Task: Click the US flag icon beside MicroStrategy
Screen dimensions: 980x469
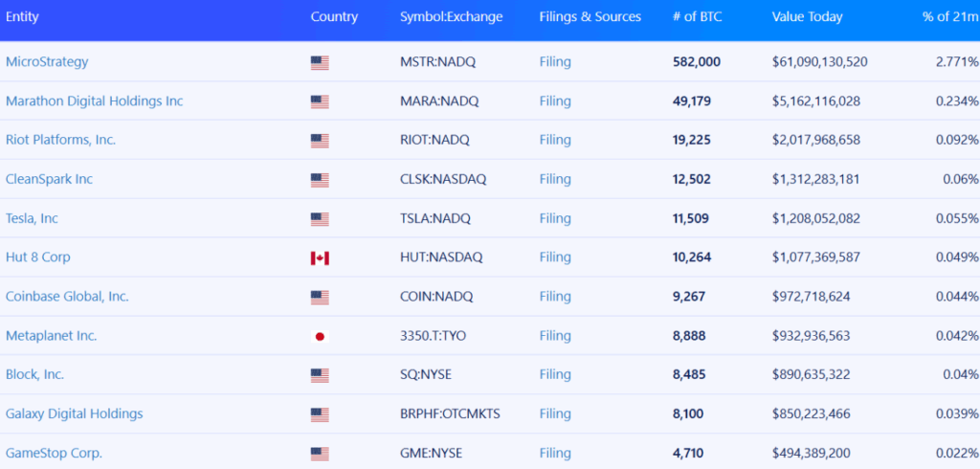Action: click(320, 62)
